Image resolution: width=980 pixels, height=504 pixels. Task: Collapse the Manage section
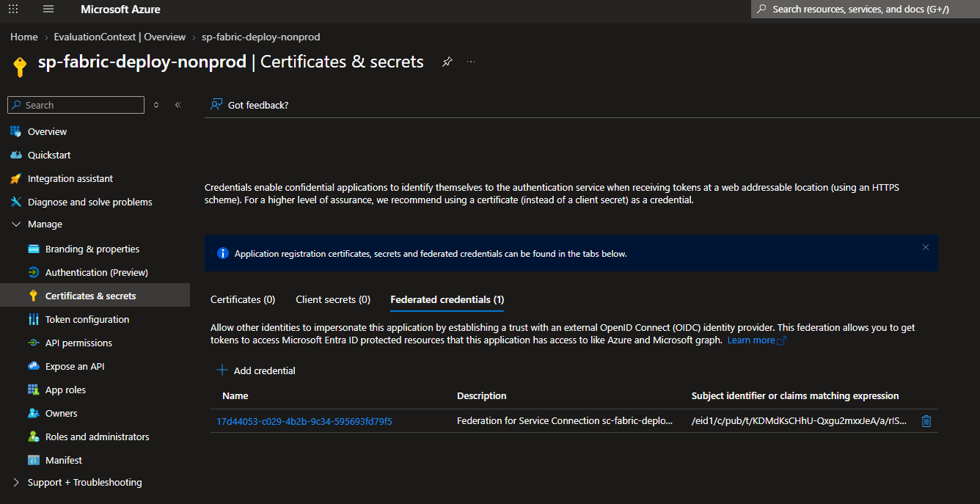[16, 224]
